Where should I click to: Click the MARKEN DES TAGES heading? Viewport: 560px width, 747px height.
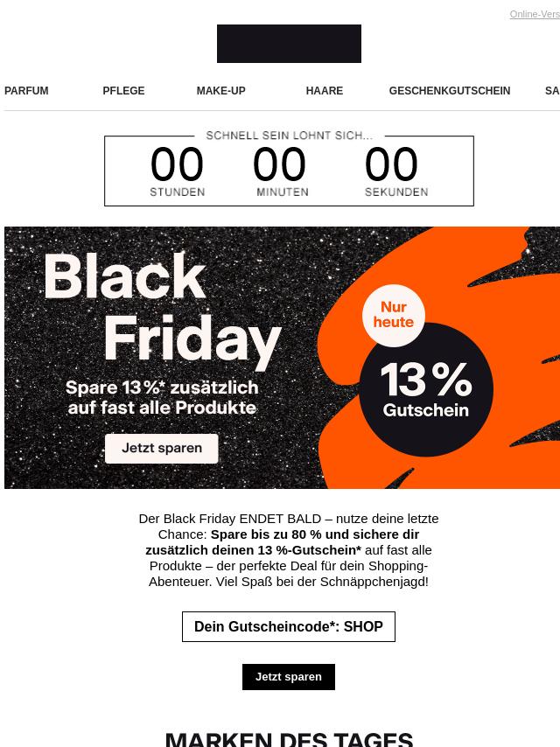point(289,739)
